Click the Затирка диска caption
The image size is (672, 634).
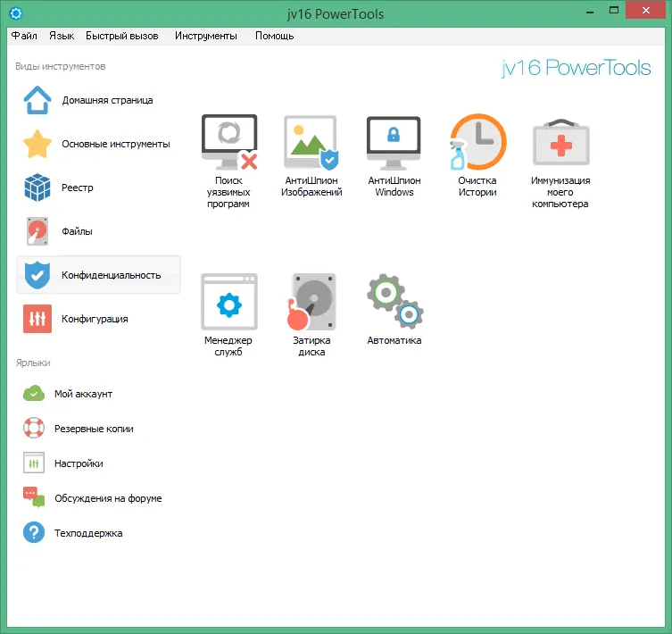pyautogui.click(x=311, y=346)
